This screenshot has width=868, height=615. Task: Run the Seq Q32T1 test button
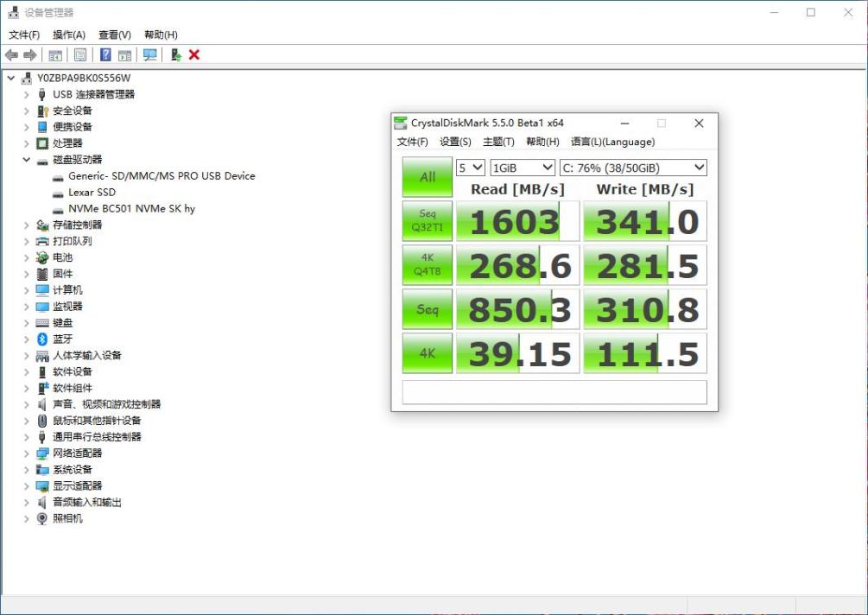428,221
